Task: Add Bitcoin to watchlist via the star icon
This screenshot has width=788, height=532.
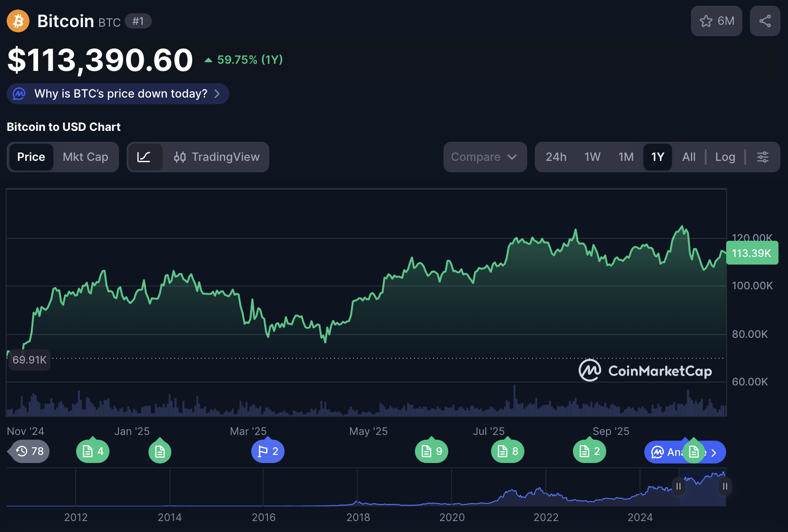Action: tap(706, 21)
